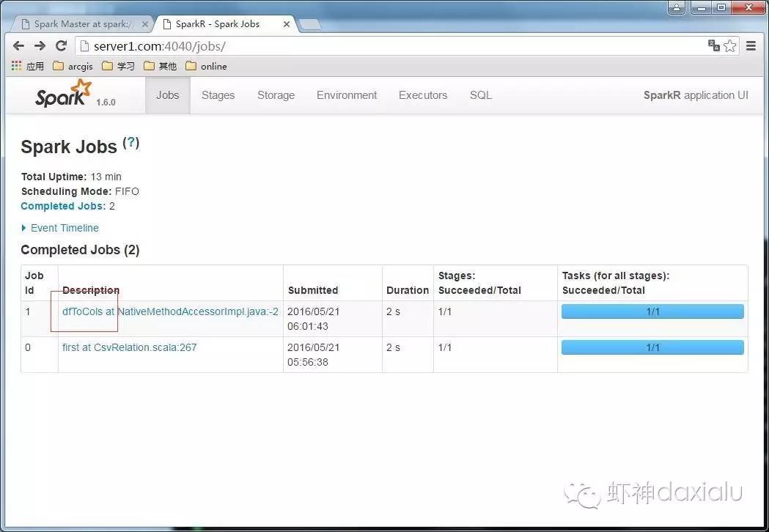The width and height of the screenshot is (769, 532).
Task: Open the Chrome hamburger menu
Action: pos(751,45)
